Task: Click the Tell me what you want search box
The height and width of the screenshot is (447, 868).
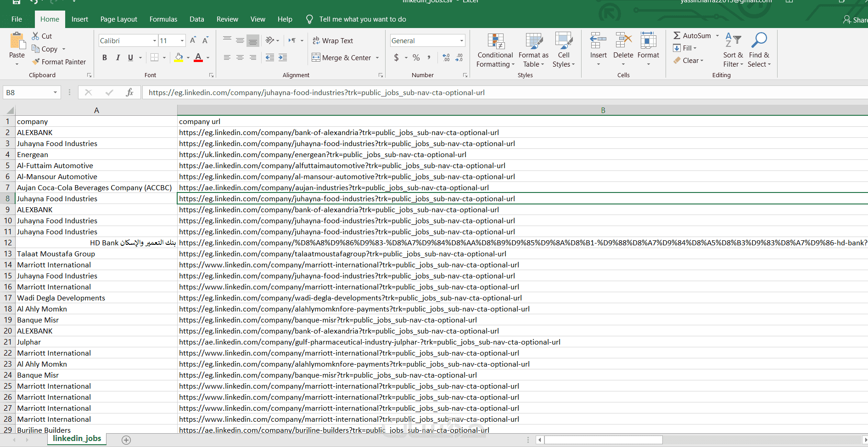Action: click(x=363, y=19)
